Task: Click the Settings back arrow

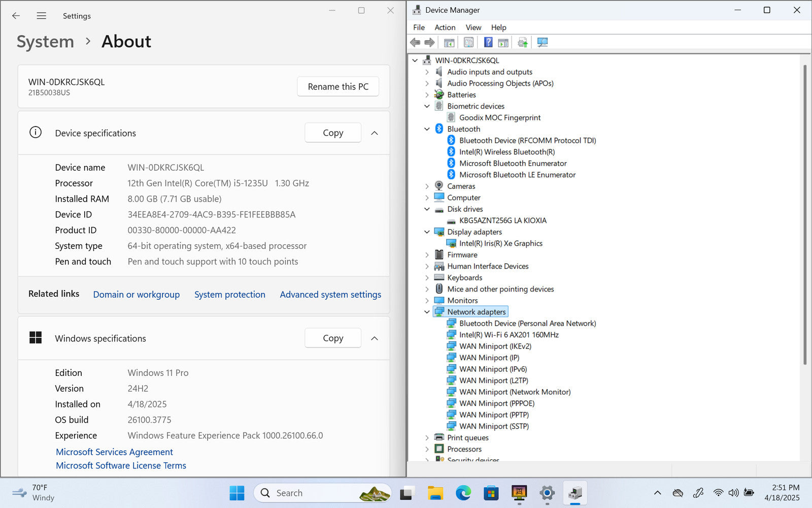Action: [16, 16]
